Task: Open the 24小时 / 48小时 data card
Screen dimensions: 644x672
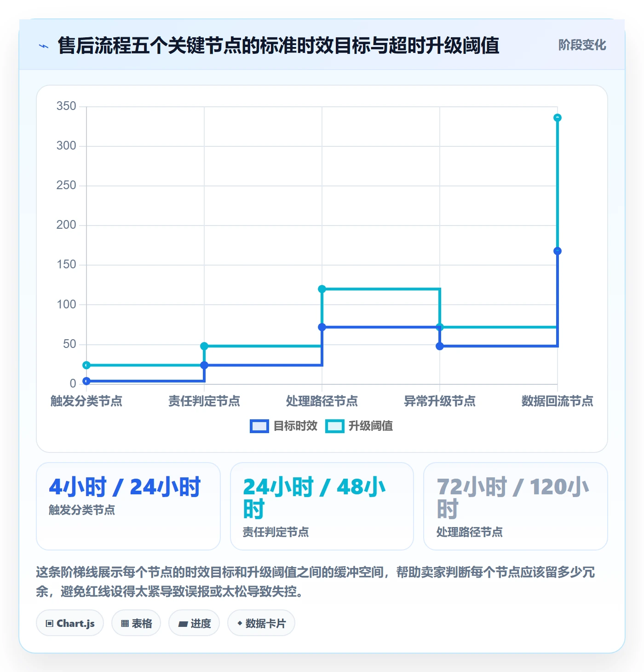Action: tap(322, 506)
